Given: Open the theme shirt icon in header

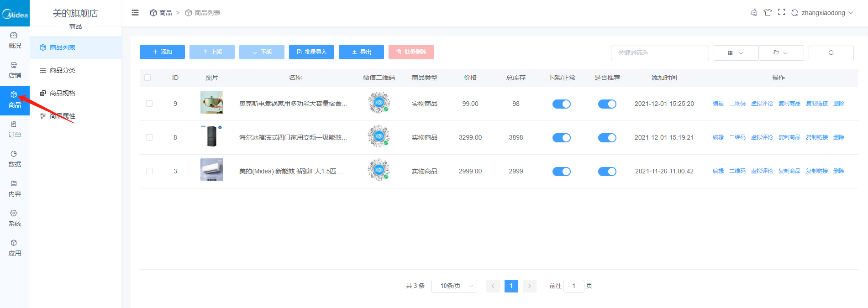Looking at the screenshot, I should pyautogui.click(x=768, y=12).
